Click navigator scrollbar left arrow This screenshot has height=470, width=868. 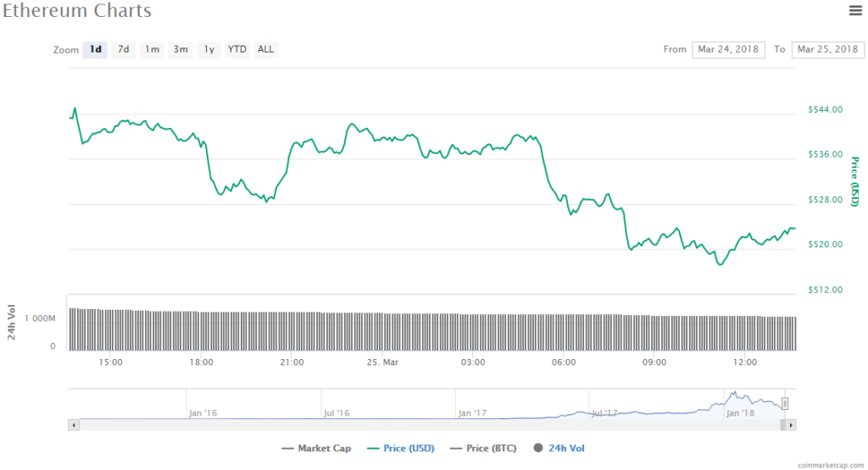point(74,424)
